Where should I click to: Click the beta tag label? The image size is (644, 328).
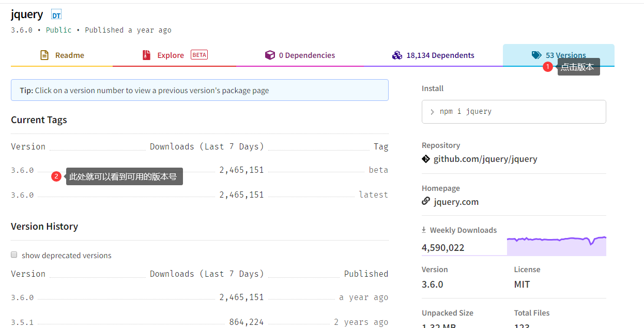tap(378, 170)
